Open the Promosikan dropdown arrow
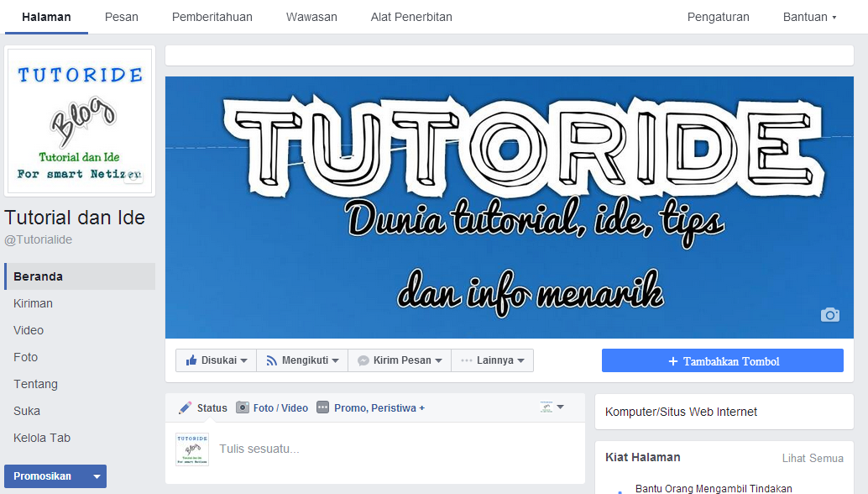The image size is (868, 494). tap(96, 476)
